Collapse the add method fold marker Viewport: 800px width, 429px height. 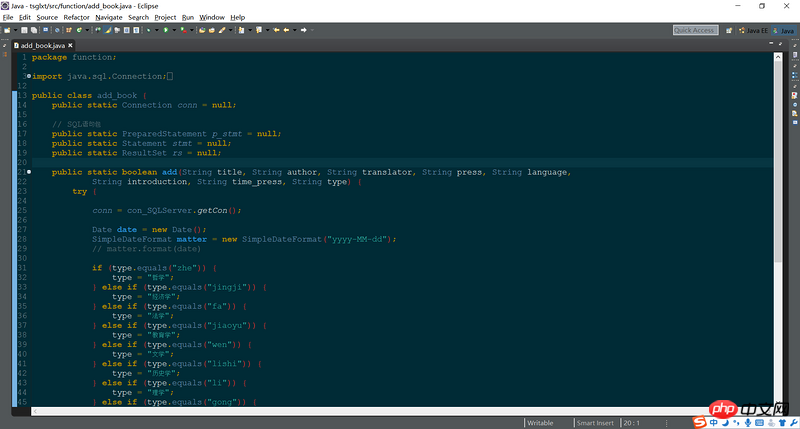pos(29,172)
